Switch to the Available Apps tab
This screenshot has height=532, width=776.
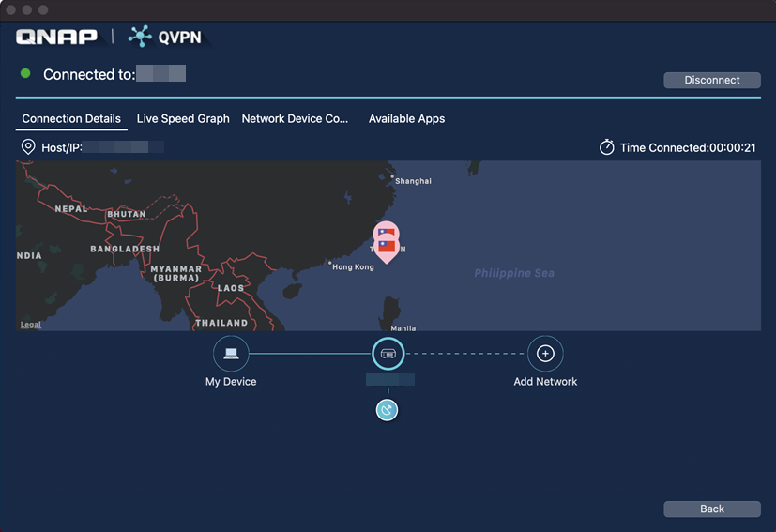(406, 119)
